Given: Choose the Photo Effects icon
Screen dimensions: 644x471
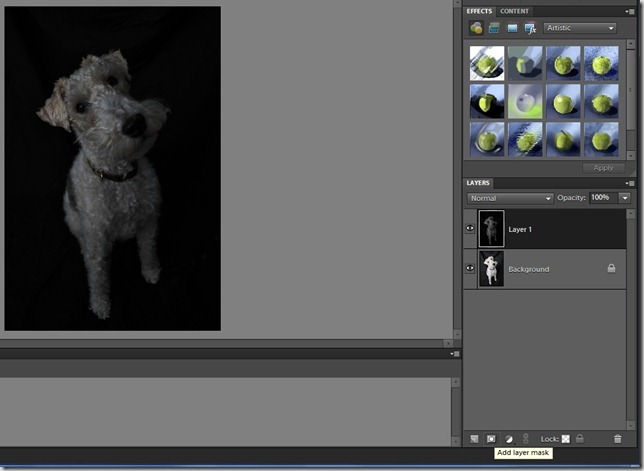Looking at the screenshot, I should pos(512,28).
